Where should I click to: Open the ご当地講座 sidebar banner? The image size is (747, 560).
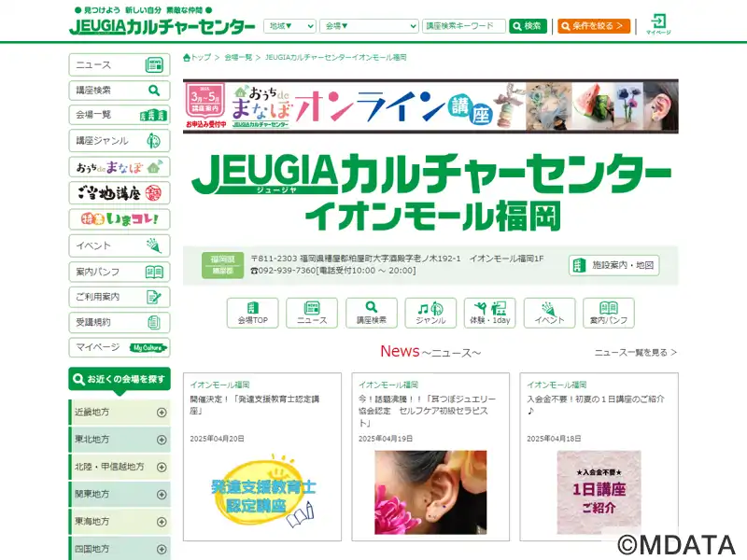(x=120, y=193)
